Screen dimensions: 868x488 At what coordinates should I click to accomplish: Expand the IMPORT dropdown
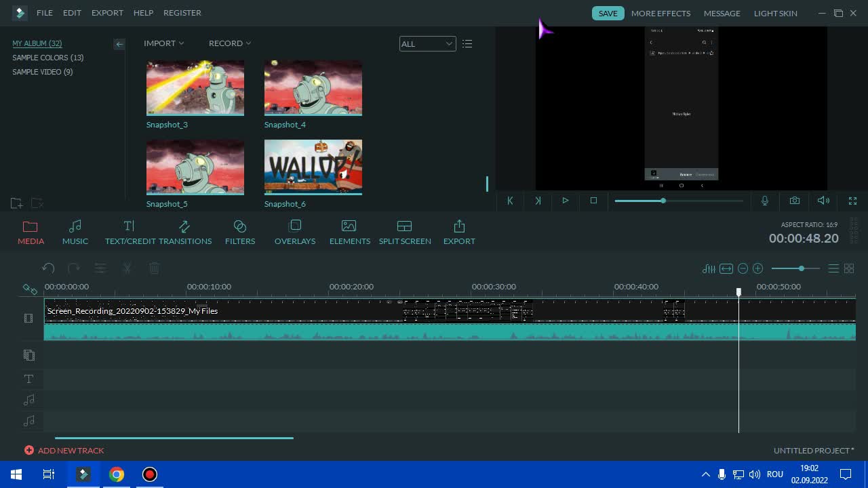(x=163, y=43)
